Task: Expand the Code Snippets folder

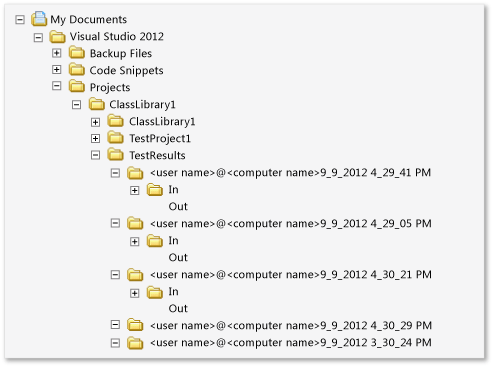Action: click(x=57, y=69)
